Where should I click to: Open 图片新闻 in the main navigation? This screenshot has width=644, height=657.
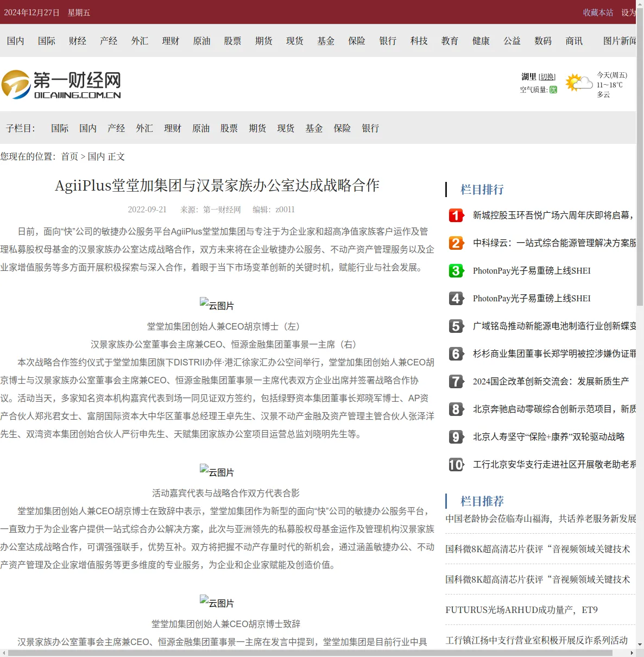tap(620, 41)
